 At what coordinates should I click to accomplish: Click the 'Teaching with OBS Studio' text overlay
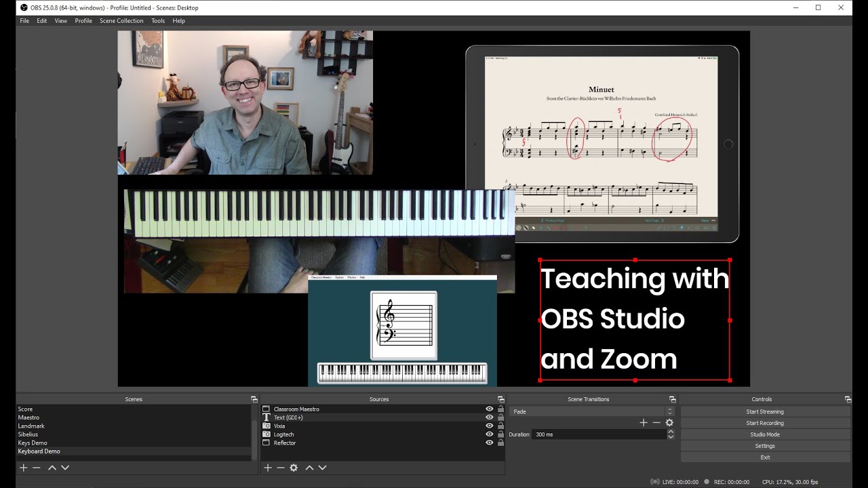tap(635, 319)
